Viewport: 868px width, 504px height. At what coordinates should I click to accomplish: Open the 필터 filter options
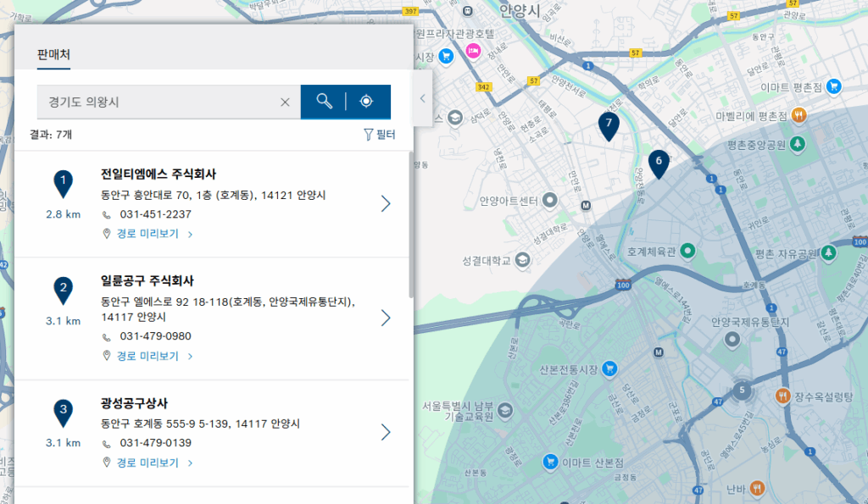tap(380, 135)
